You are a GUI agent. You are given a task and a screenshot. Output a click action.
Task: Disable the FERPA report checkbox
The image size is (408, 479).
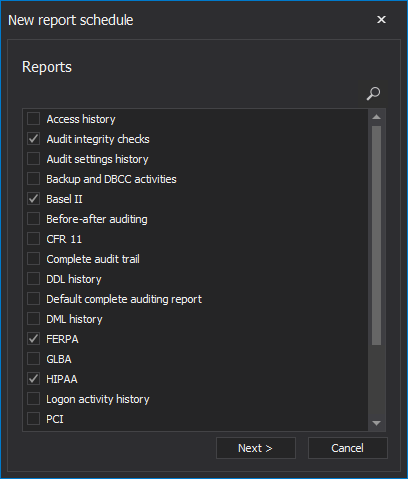point(33,339)
